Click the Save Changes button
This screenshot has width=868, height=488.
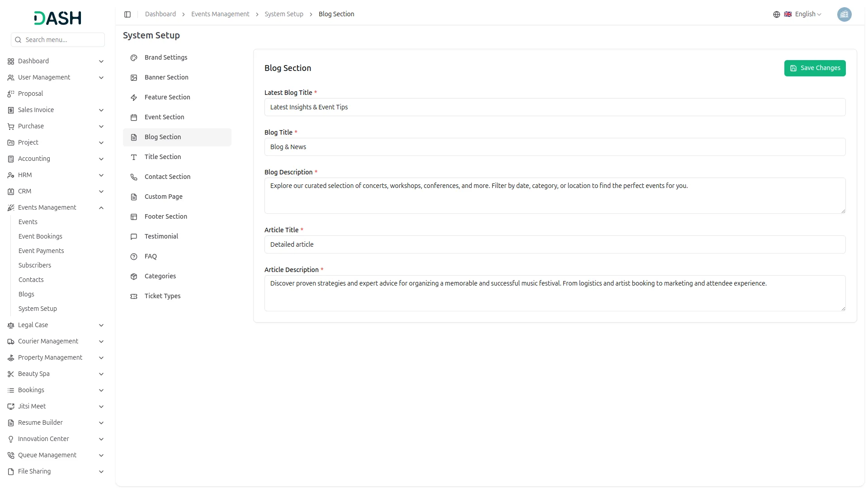815,68
